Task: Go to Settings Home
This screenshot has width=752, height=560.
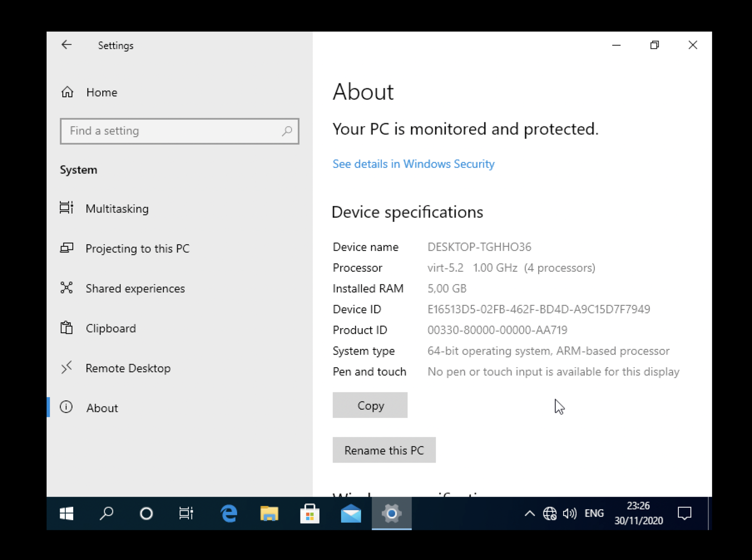Action: click(101, 92)
